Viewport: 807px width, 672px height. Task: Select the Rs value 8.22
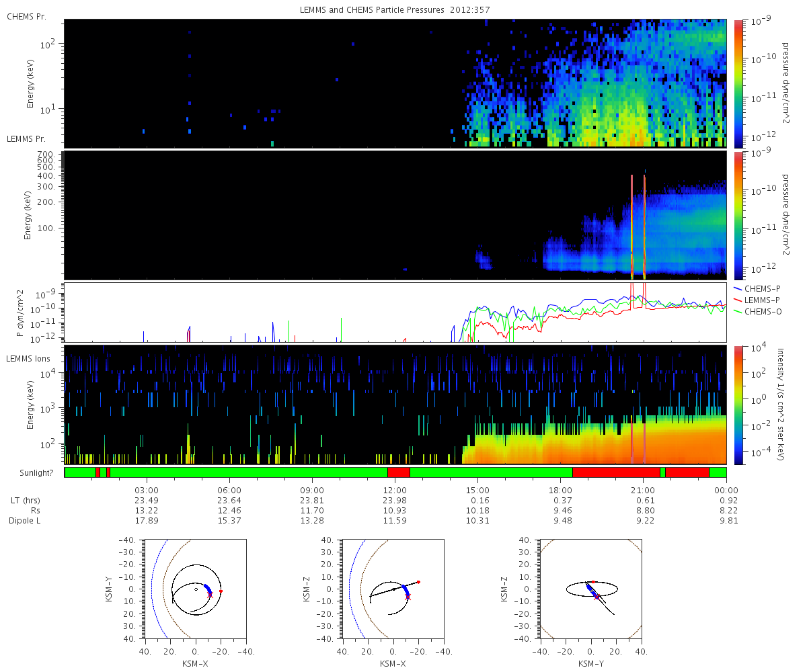pos(729,511)
